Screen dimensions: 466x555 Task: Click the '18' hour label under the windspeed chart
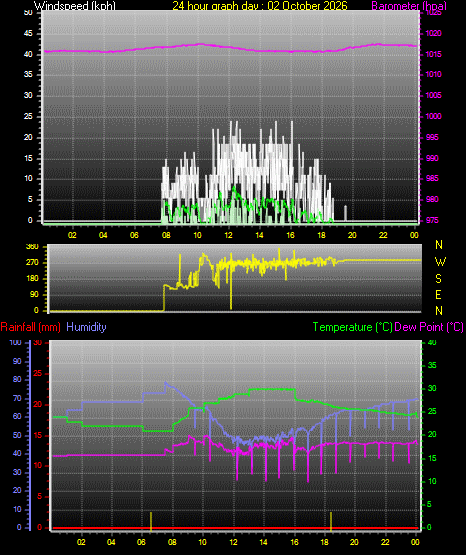tap(321, 235)
